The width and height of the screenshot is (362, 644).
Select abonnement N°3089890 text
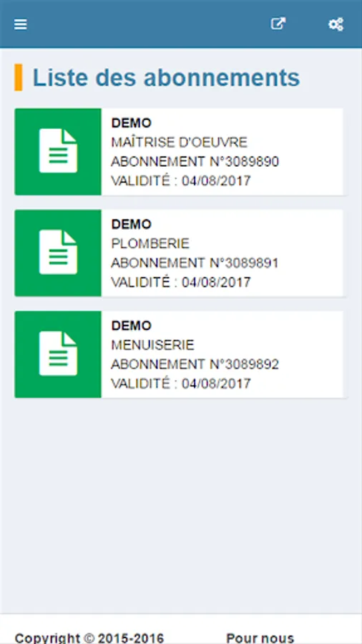[x=195, y=162]
